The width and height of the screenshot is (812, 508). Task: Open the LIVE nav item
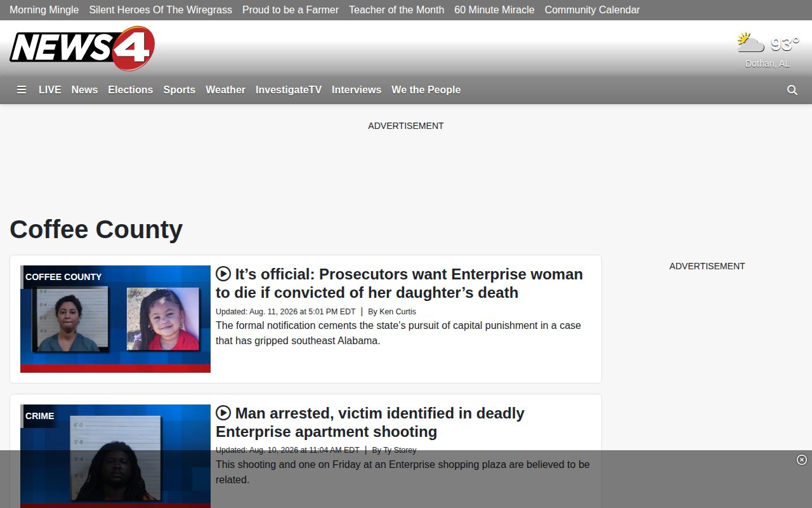tap(50, 90)
